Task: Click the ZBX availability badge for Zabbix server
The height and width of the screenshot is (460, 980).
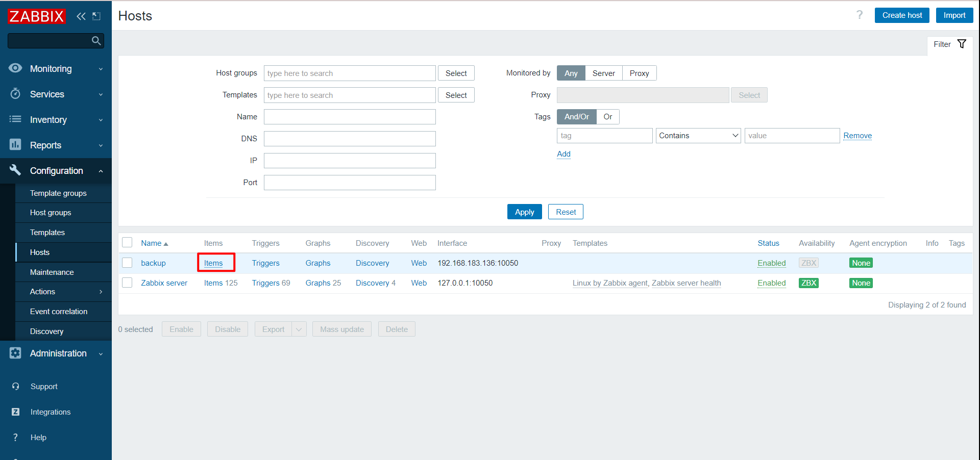Action: point(808,283)
